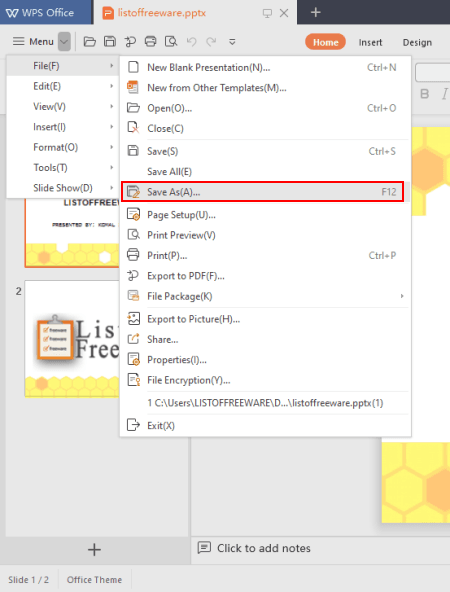Select Save(S) in File menu
Screen dimensions: 450x592
point(265,151)
